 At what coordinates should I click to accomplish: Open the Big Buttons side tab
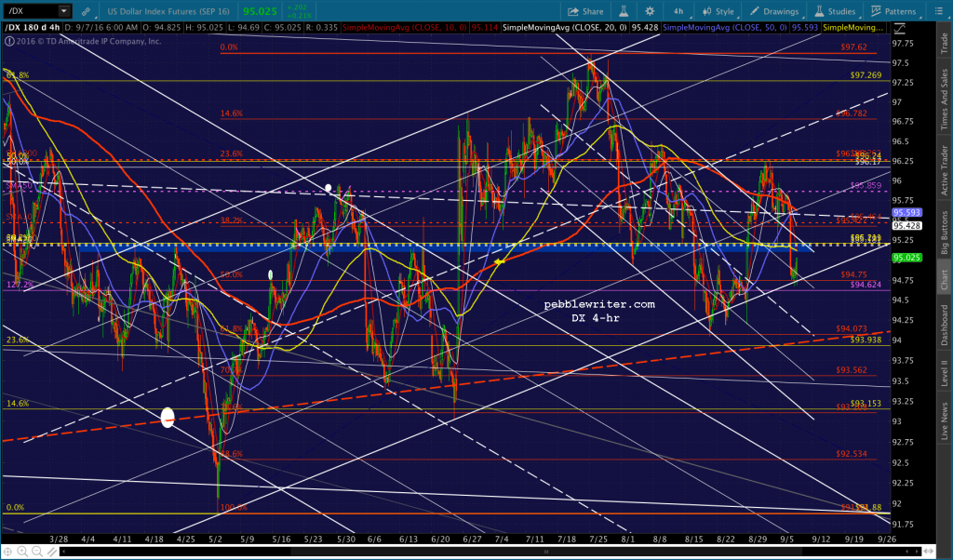(945, 233)
